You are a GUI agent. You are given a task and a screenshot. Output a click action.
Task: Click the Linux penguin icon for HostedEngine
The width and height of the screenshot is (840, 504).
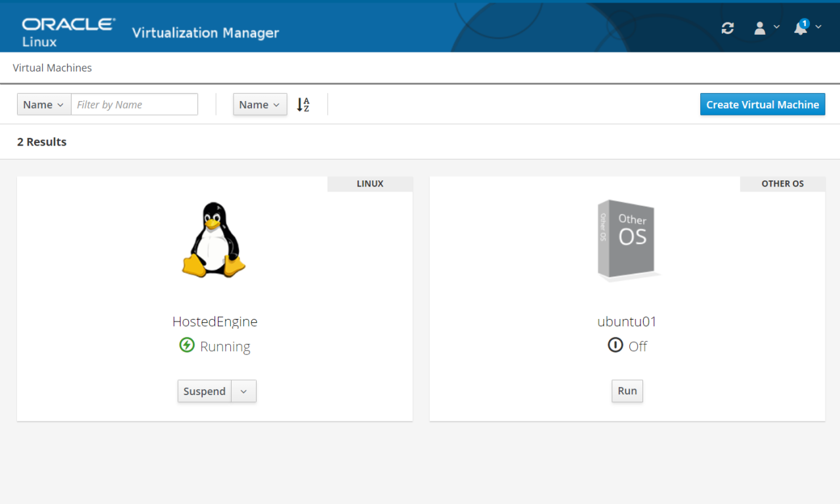pos(214,239)
